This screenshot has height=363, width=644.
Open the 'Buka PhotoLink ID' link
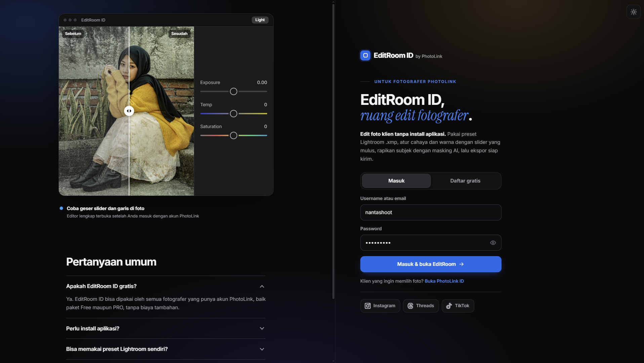444,281
